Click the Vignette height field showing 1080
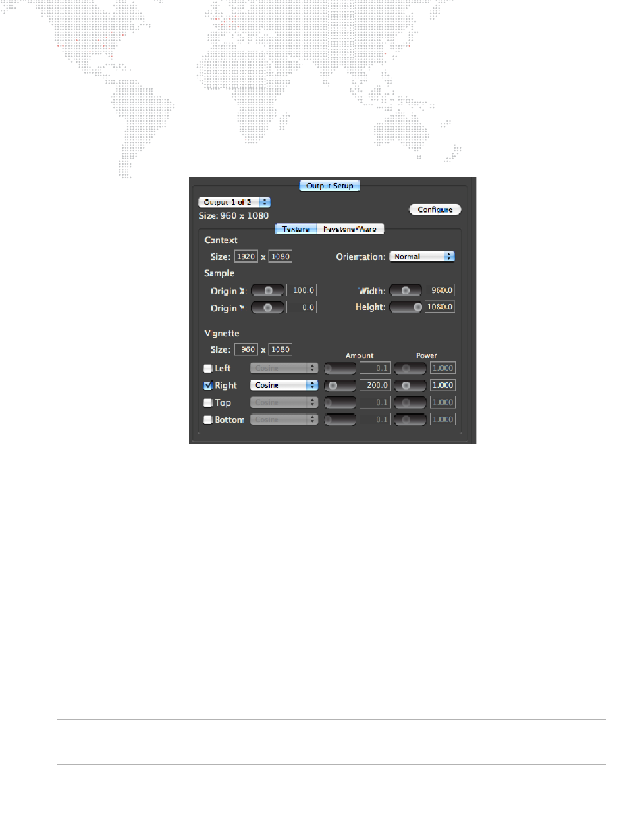The image size is (644, 834). click(280, 350)
